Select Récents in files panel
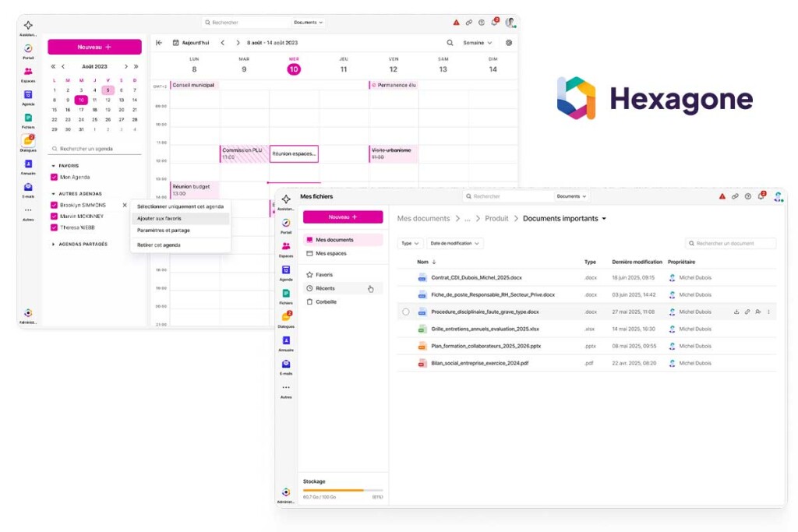 point(343,288)
